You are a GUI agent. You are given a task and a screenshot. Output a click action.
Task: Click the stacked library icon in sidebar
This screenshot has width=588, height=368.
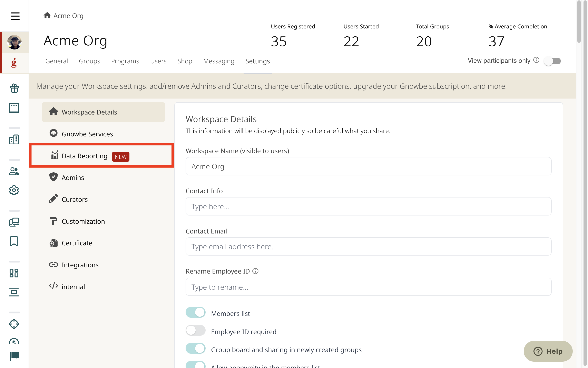(14, 222)
